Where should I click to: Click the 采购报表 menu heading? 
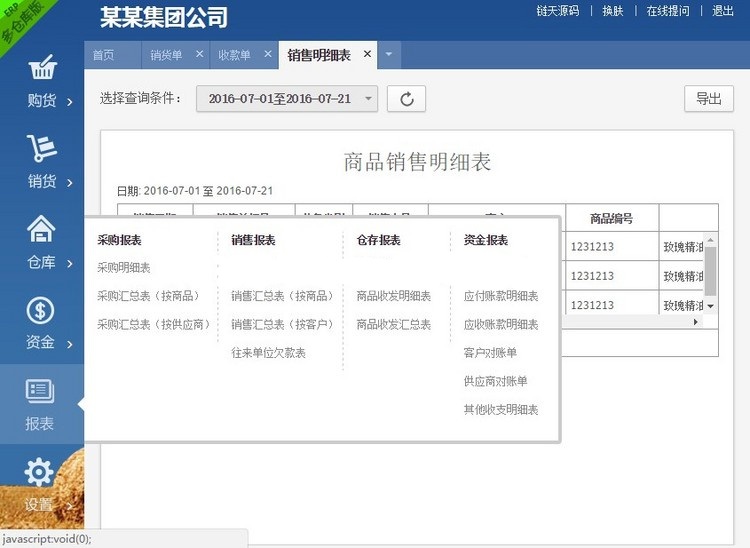click(119, 240)
